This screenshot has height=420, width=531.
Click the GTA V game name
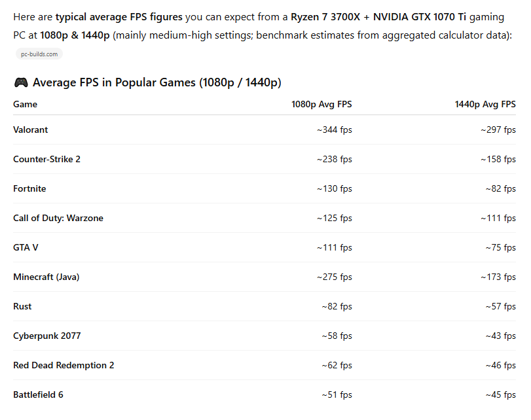point(26,247)
